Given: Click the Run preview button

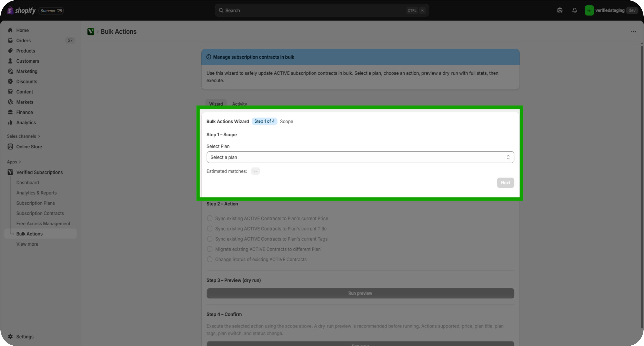Looking at the screenshot, I should coord(360,293).
